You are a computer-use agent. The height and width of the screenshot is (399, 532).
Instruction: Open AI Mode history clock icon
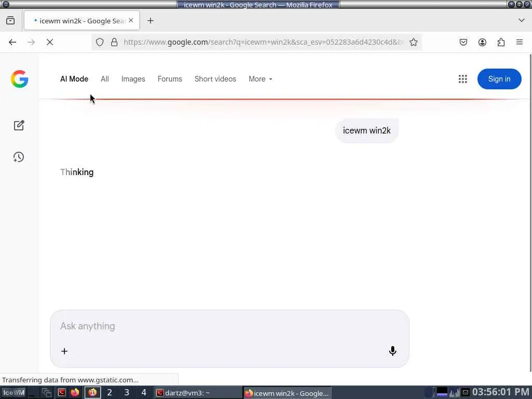19,157
